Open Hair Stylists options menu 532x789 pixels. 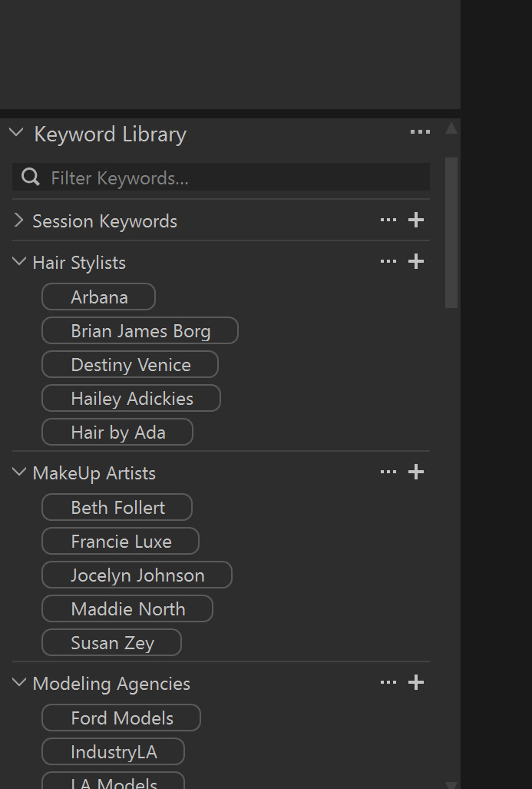pos(388,262)
